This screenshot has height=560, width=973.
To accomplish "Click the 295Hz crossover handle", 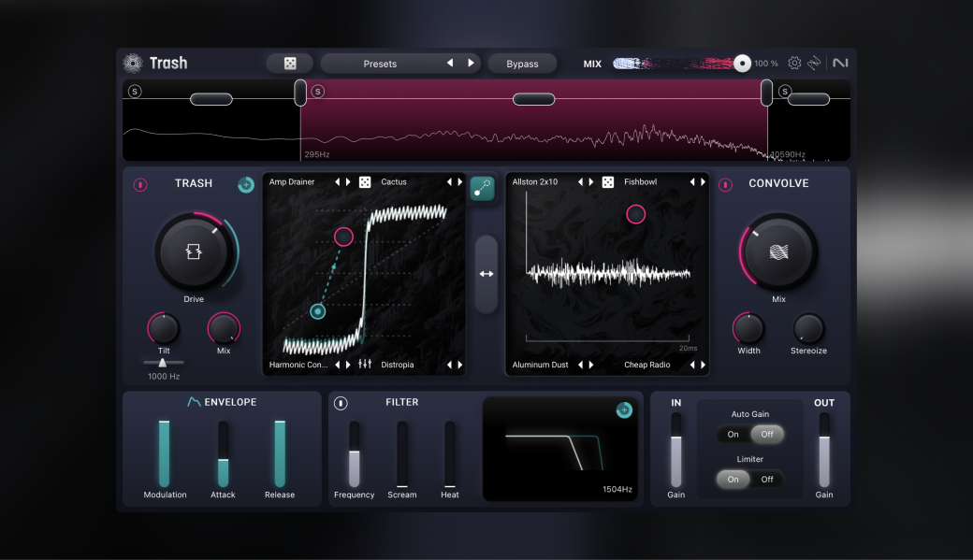I will coord(300,93).
